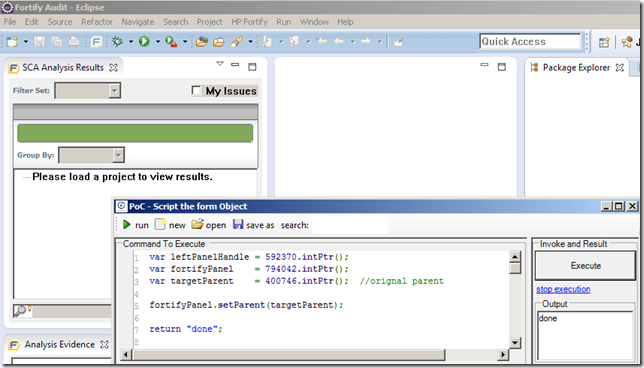Click the Fortify F icon in main toolbar
Image resolution: width=644 pixels, height=368 pixels.
tap(96, 41)
